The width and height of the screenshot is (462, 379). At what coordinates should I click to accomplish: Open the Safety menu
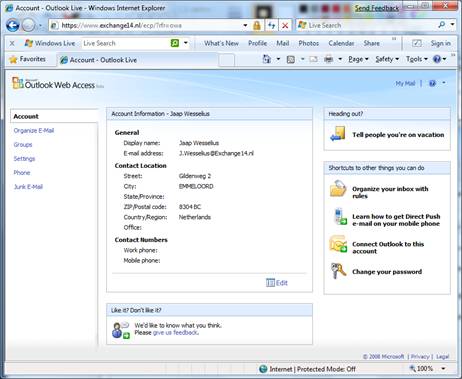[387, 59]
